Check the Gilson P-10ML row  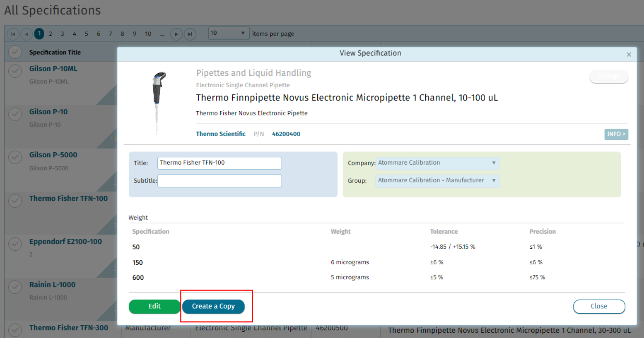coord(15,71)
